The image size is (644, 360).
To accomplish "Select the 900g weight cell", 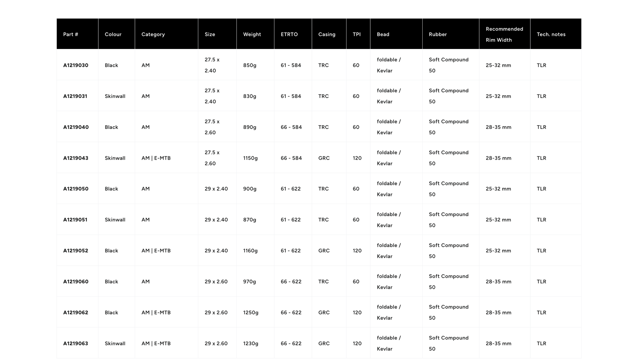I will pyautogui.click(x=250, y=189).
